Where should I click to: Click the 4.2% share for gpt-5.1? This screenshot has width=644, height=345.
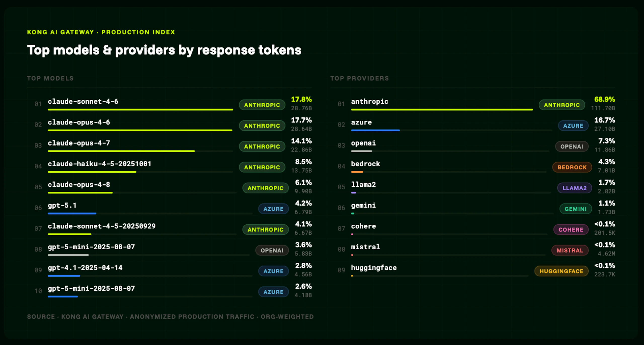pyautogui.click(x=303, y=203)
